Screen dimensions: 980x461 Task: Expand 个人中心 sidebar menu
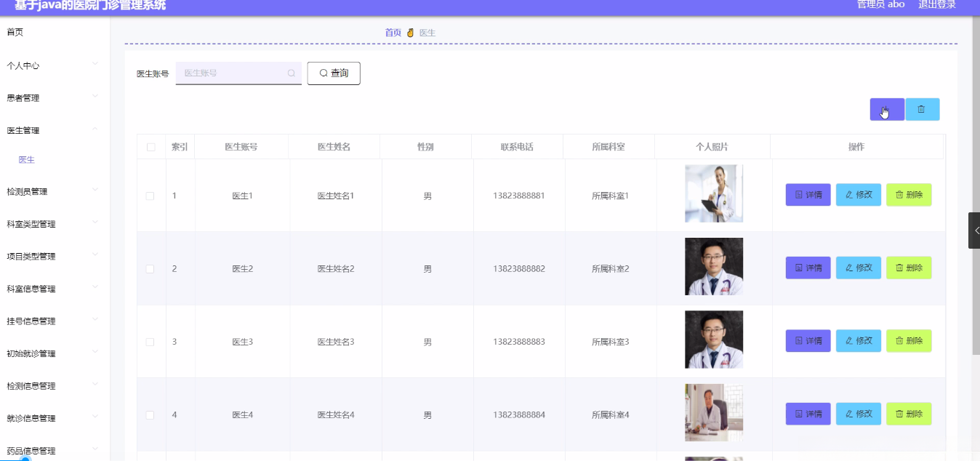(x=55, y=65)
